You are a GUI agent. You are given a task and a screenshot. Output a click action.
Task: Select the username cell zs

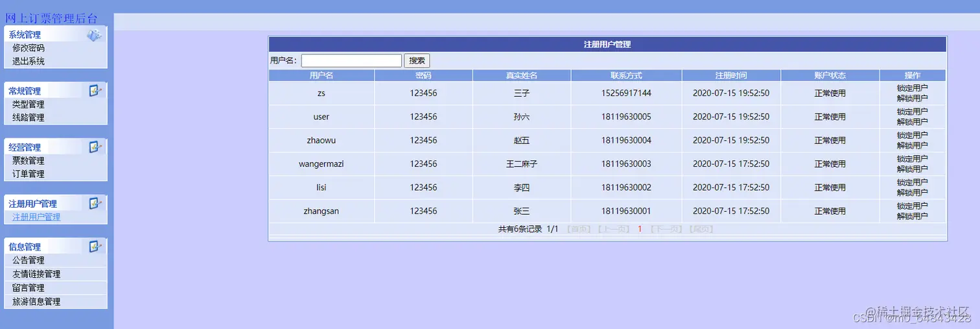click(x=321, y=93)
